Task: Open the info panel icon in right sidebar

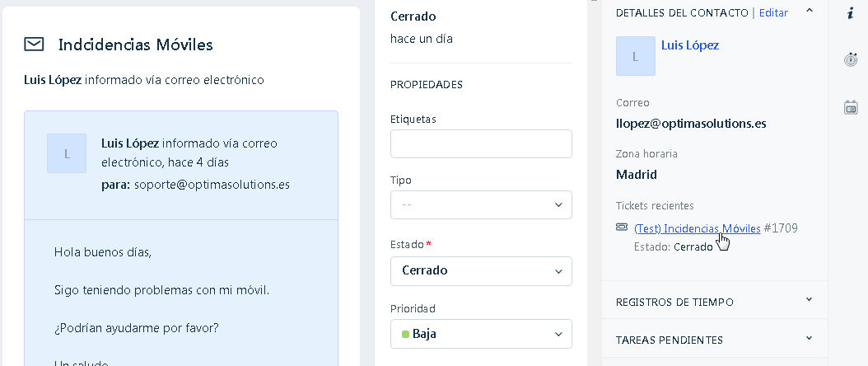Action: pyautogui.click(x=851, y=12)
